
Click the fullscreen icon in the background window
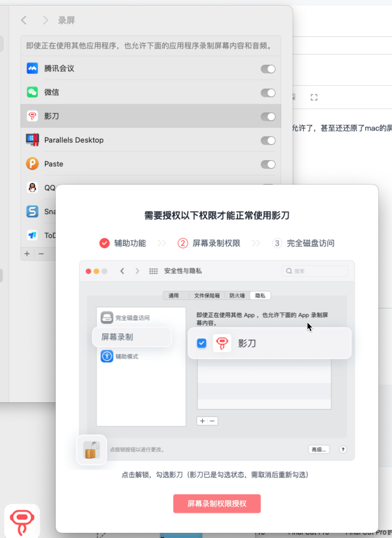click(x=314, y=97)
